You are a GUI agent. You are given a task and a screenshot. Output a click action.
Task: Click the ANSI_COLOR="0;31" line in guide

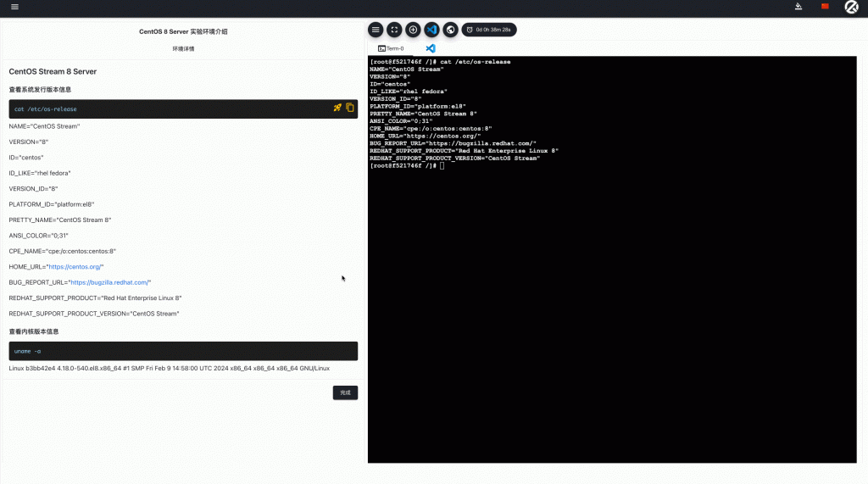[x=39, y=236]
